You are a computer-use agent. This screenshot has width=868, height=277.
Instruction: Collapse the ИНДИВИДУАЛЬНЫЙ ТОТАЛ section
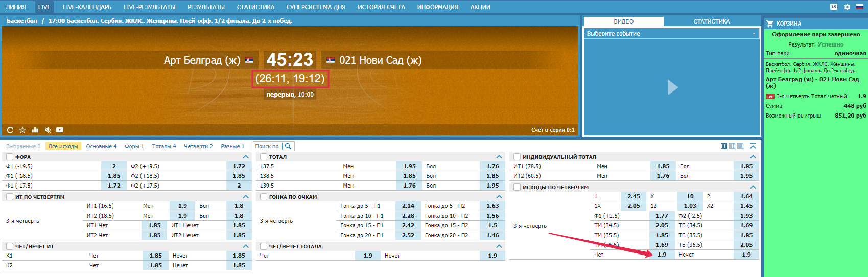coord(753,157)
